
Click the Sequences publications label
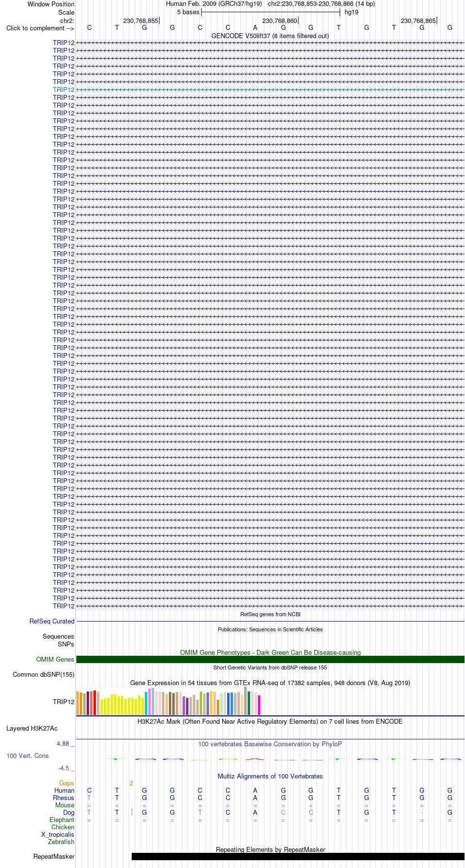[x=58, y=637]
